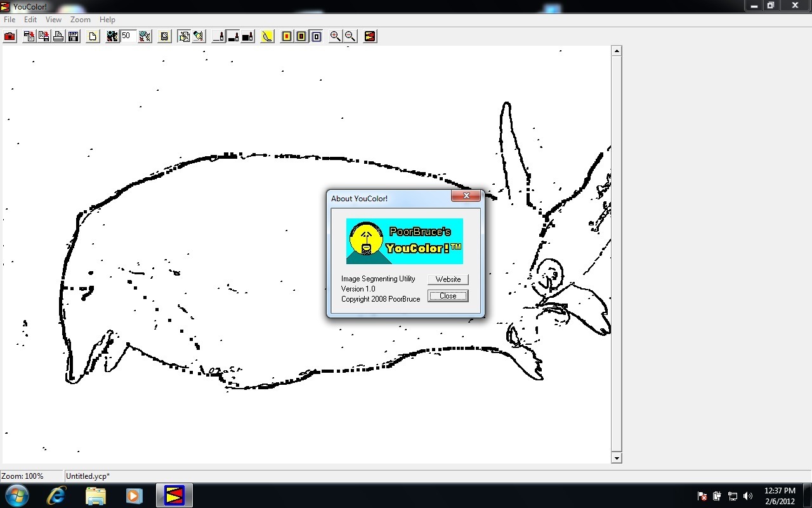Image resolution: width=812 pixels, height=508 pixels.
Task: Open Windows Media Player from taskbar
Action: [x=134, y=495]
